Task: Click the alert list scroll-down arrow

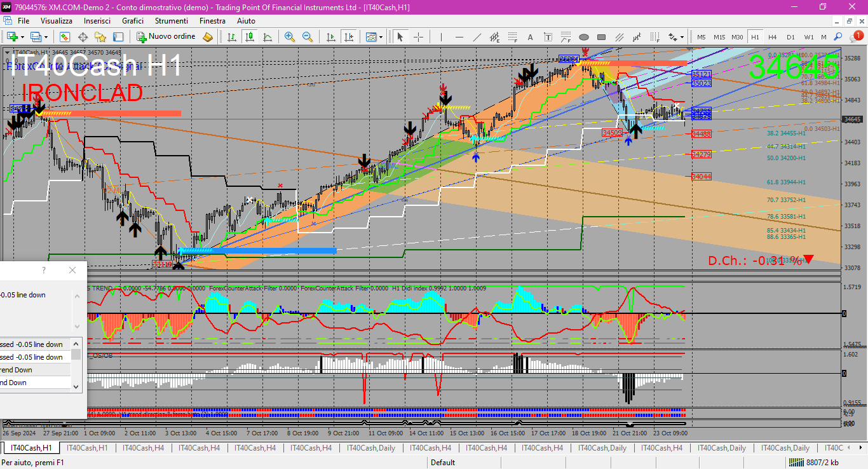Action: [x=76, y=386]
